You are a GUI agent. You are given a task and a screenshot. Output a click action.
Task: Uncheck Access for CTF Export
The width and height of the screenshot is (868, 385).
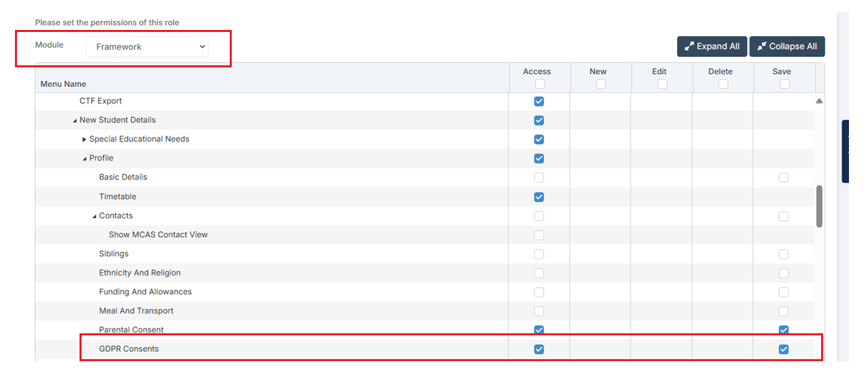pyautogui.click(x=539, y=101)
